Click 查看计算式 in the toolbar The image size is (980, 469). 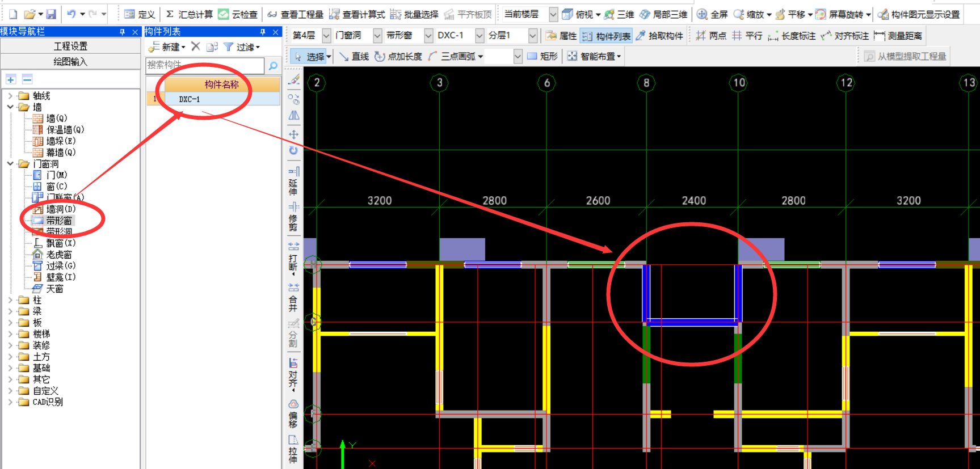357,14
